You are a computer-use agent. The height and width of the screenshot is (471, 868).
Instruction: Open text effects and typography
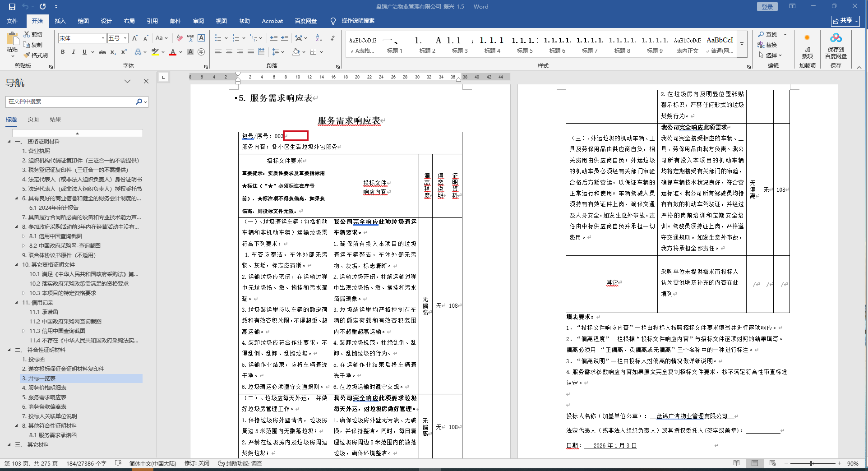(x=139, y=52)
